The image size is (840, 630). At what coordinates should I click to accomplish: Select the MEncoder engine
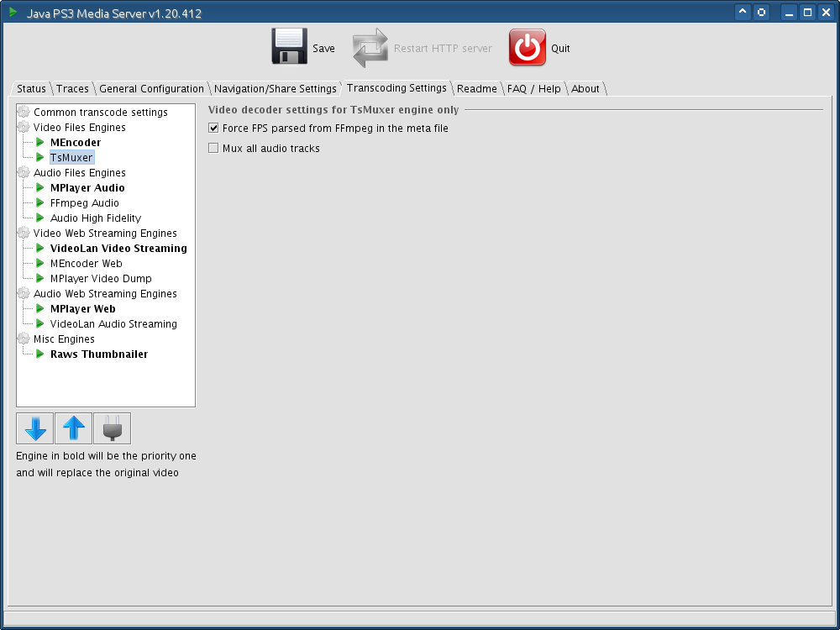(x=76, y=142)
